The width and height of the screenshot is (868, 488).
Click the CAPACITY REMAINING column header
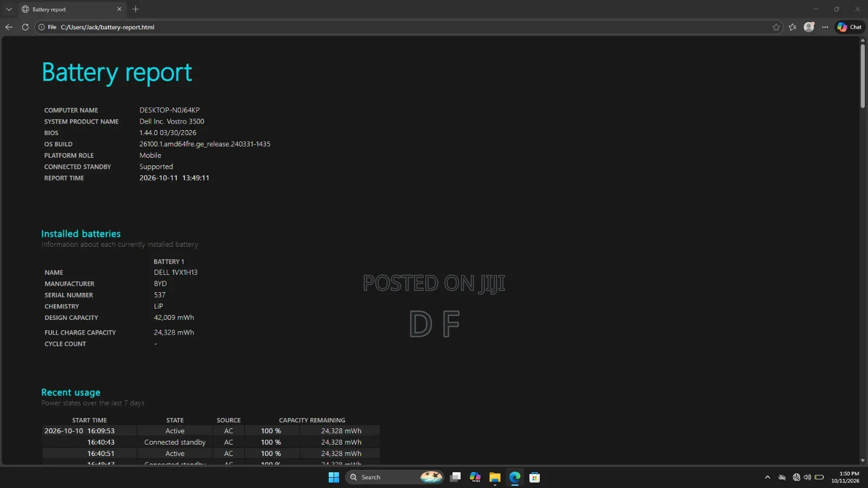coord(312,420)
